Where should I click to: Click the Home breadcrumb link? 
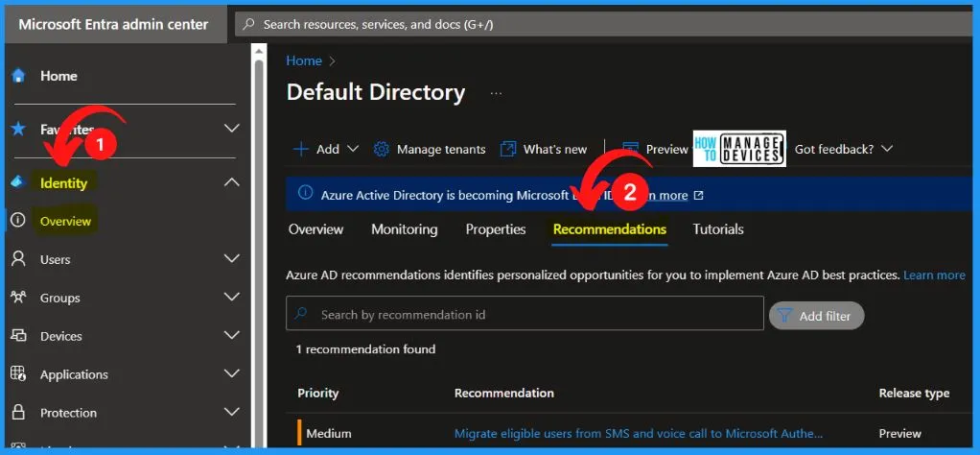click(x=304, y=60)
